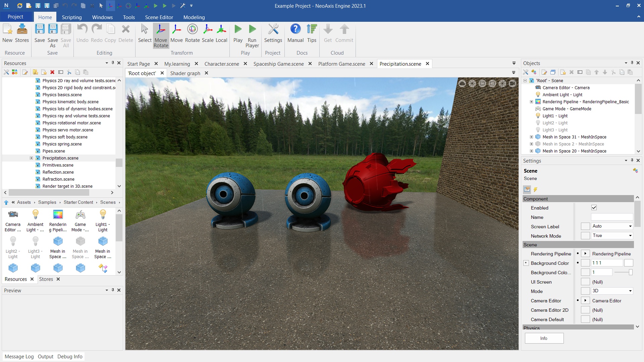Choose the Select tool
Screen dimensions: 644x362
tap(145, 33)
